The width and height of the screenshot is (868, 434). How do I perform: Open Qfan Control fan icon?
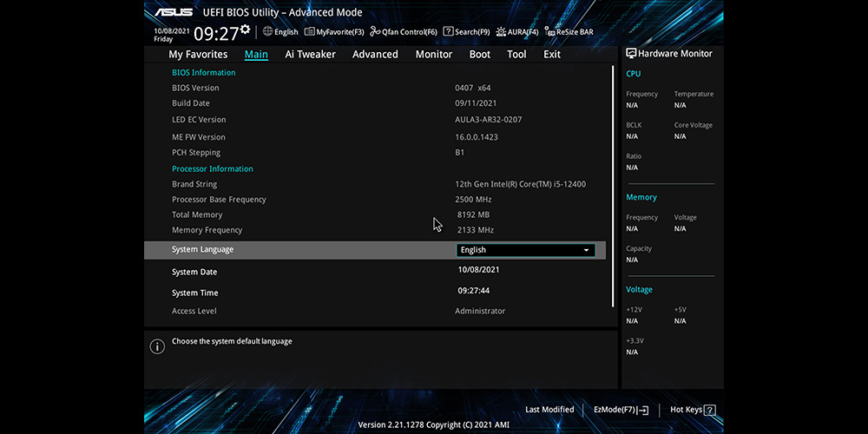coord(375,31)
